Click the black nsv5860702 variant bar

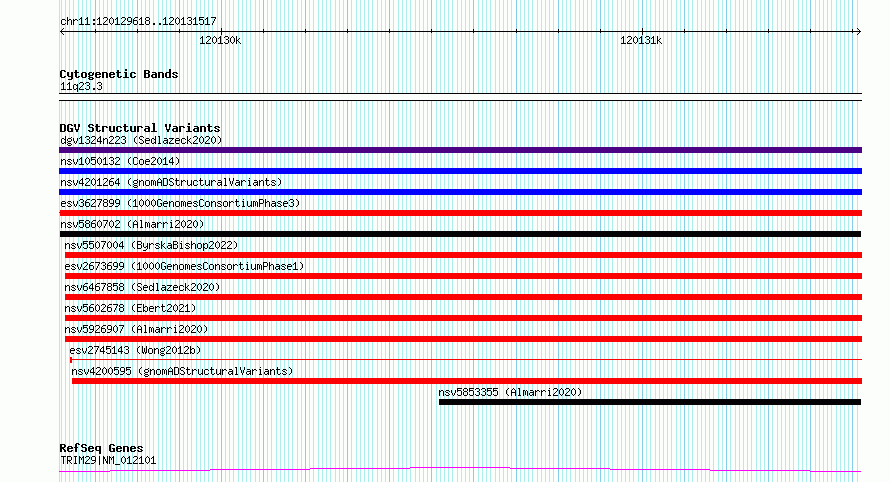click(x=460, y=234)
